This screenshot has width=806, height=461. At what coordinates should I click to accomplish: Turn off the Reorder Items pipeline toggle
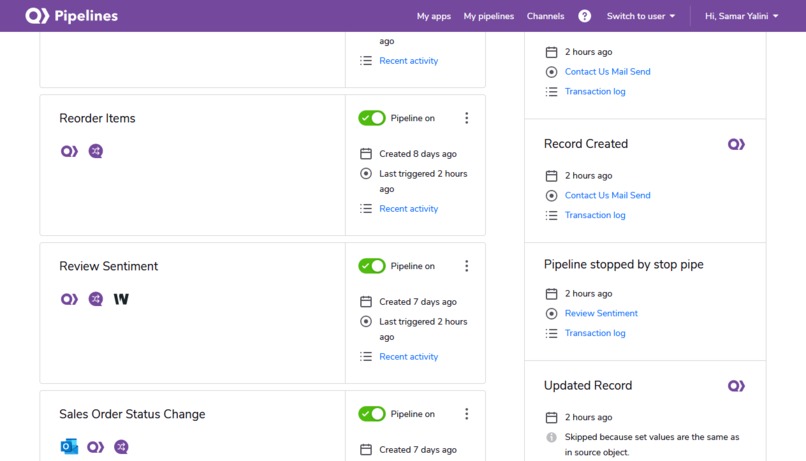(x=372, y=118)
